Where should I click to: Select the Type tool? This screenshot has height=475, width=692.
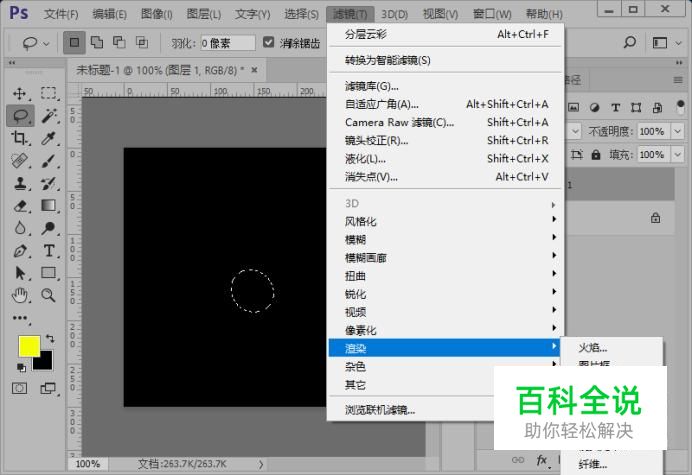(49, 251)
